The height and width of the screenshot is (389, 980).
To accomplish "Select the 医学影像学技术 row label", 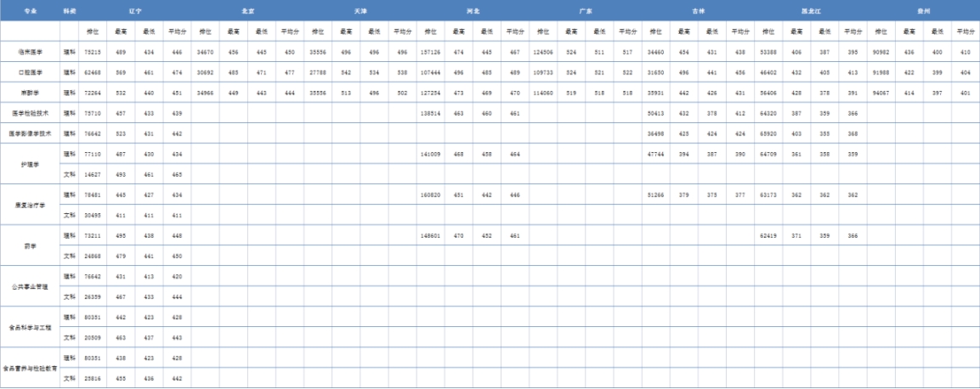I will 31,133.
